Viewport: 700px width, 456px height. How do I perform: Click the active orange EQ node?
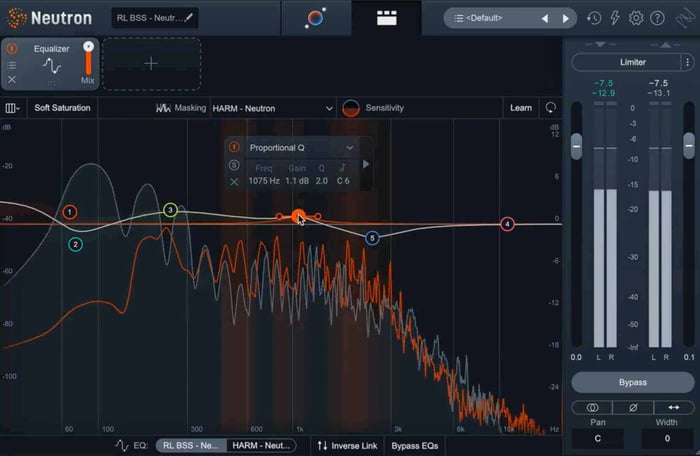(298, 217)
